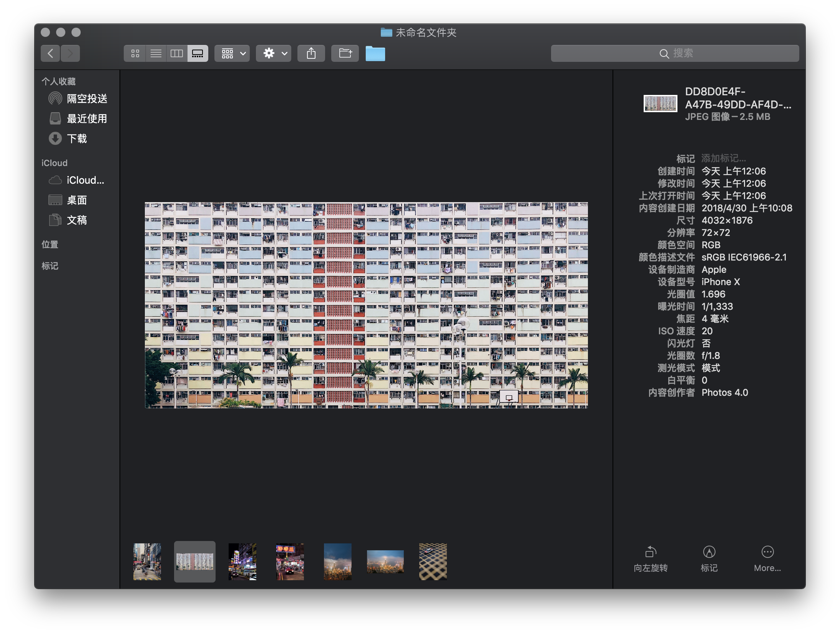Open 最近使用 recents in sidebar
Viewport: 840px width, 634px height.
point(78,119)
